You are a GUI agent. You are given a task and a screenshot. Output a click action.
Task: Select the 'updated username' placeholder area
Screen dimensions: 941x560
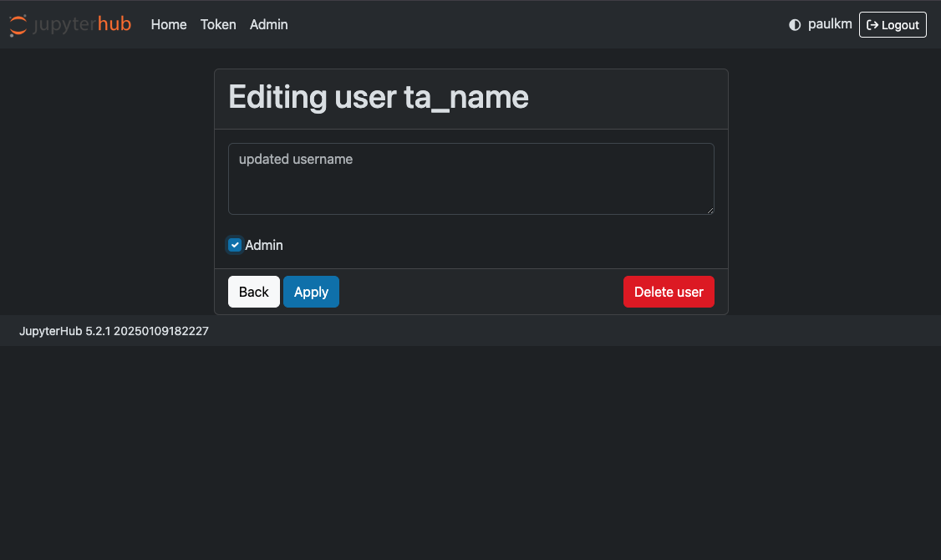pos(294,159)
